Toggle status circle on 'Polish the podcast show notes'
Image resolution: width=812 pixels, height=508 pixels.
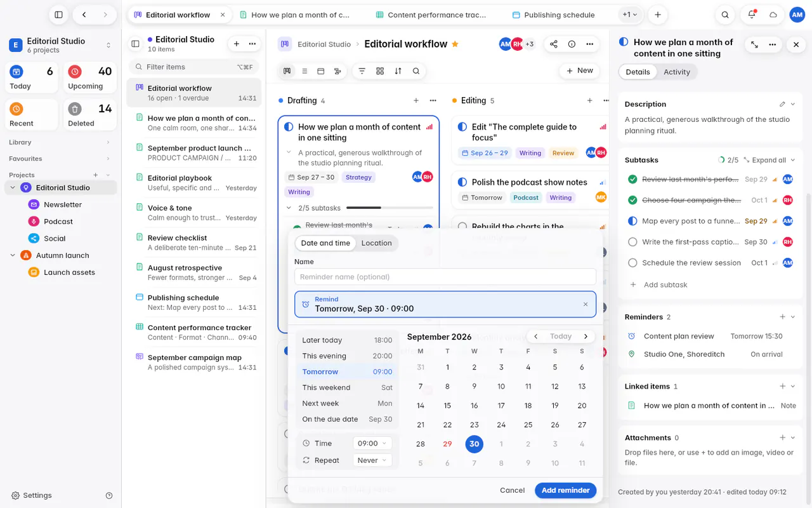click(x=462, y=182)
